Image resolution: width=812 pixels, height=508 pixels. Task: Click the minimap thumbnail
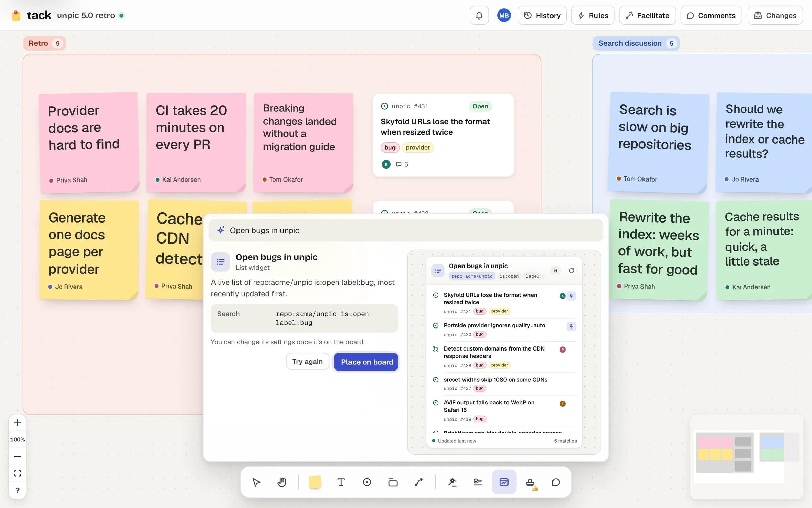(x=746, y=456)
